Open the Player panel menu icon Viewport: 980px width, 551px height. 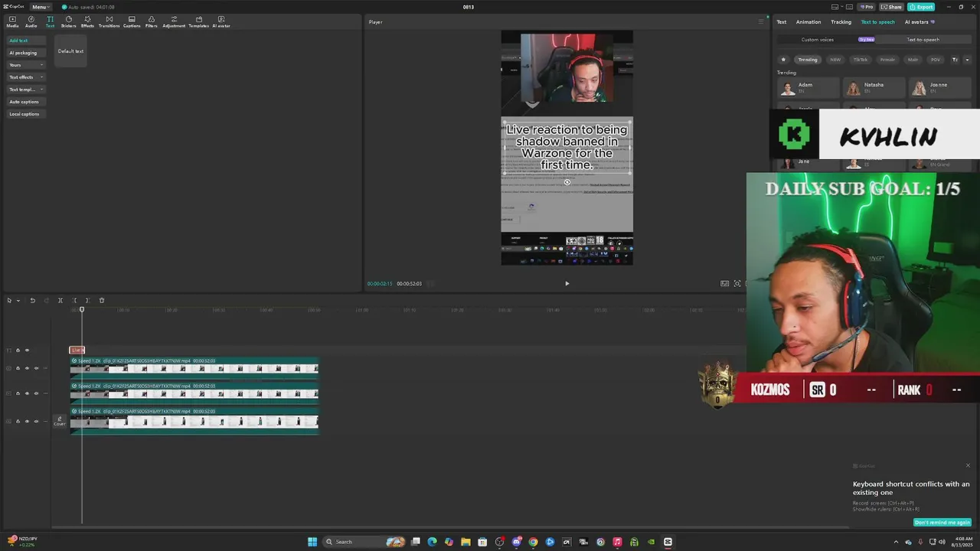pos(760,21)
